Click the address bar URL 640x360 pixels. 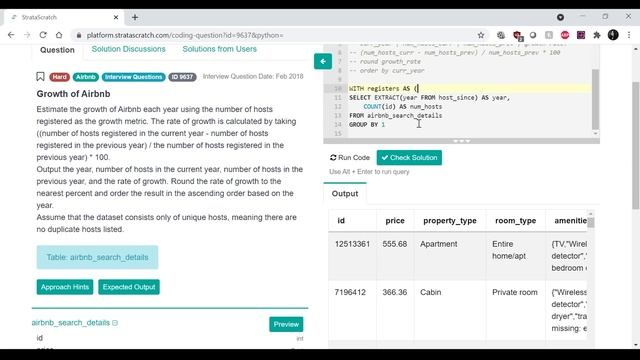[x=185, y=36]
